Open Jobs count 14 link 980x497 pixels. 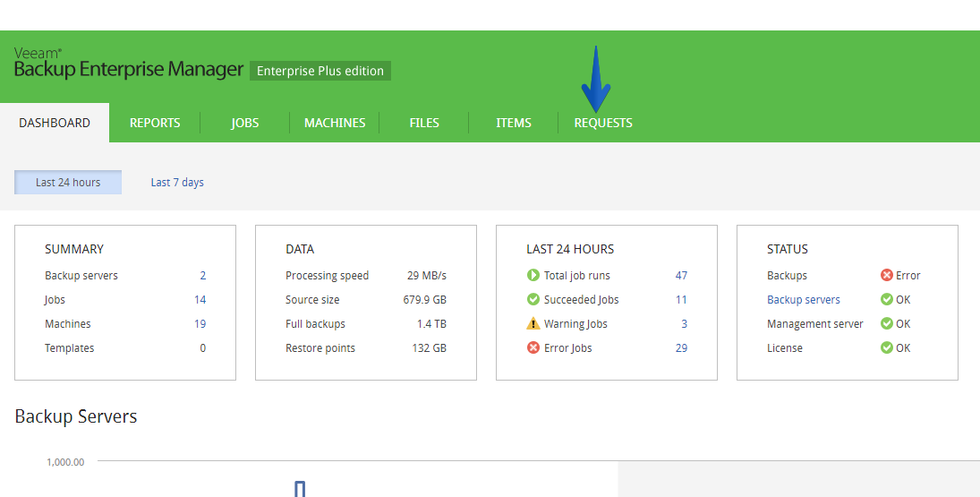point(200,299)
